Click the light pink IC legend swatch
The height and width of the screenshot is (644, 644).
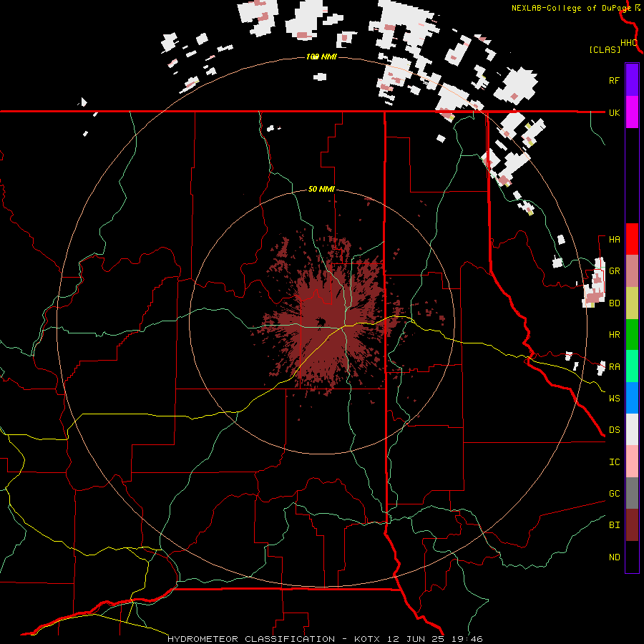[632, 462]
